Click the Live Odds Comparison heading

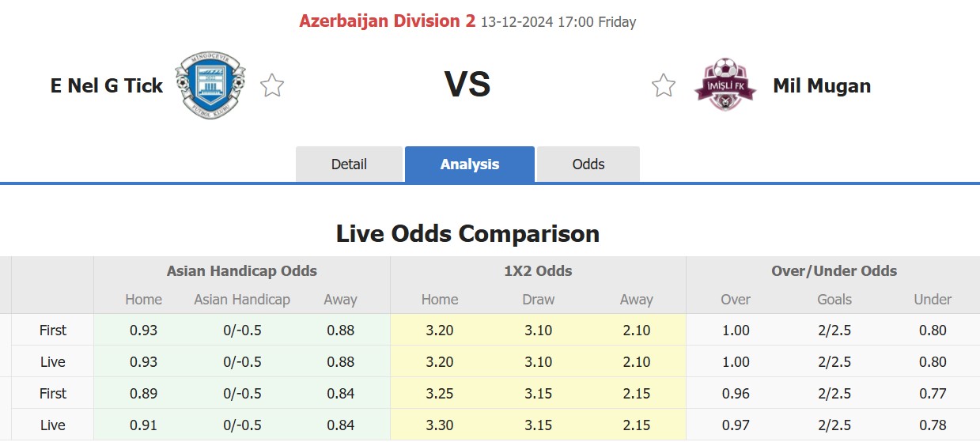[x=468, y=234]
